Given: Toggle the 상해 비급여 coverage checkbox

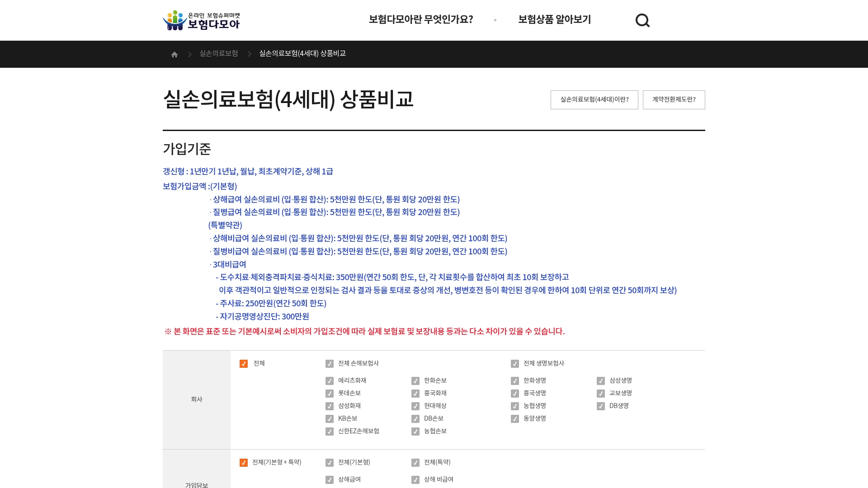Looking at the screenshot, I should (415, 480).
